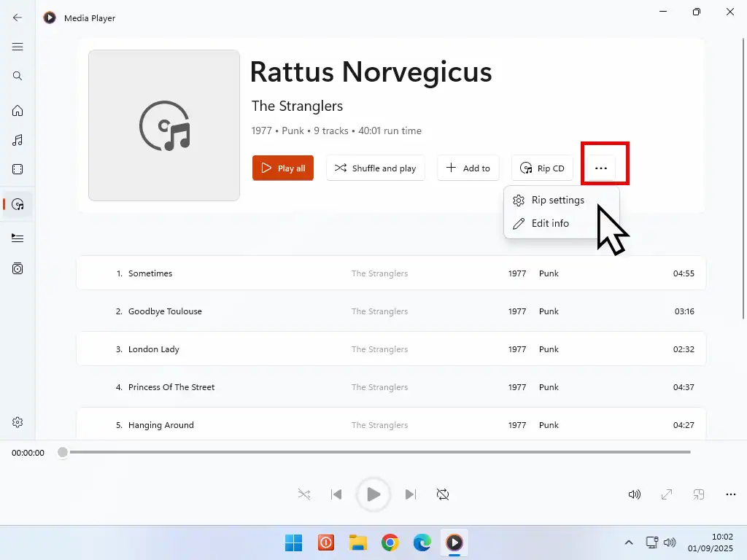
Task: Open the Video library icon
Action: 18,169
